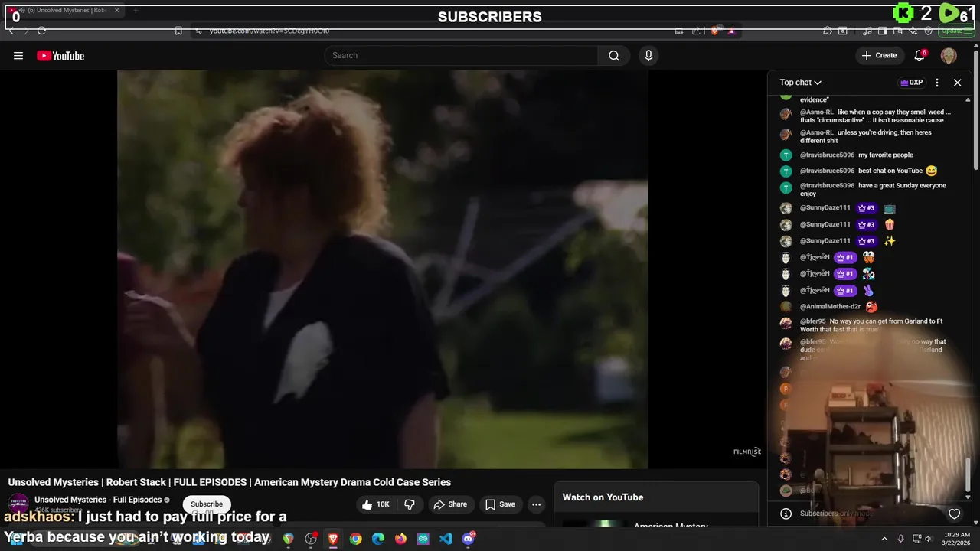Open the Unsolved Mysteries - Full Episodes channel link
The height and width of the screenshot is (551, 980).
point(98,500)
